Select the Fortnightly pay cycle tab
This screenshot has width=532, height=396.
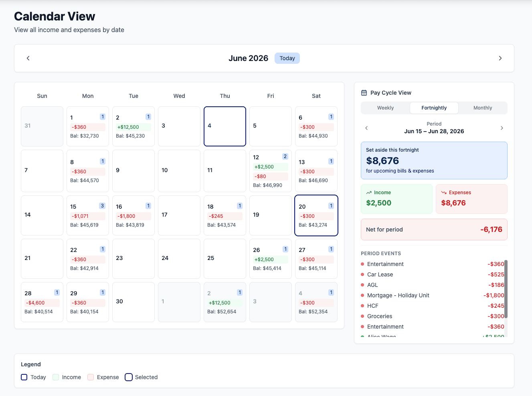click(434, 108)
